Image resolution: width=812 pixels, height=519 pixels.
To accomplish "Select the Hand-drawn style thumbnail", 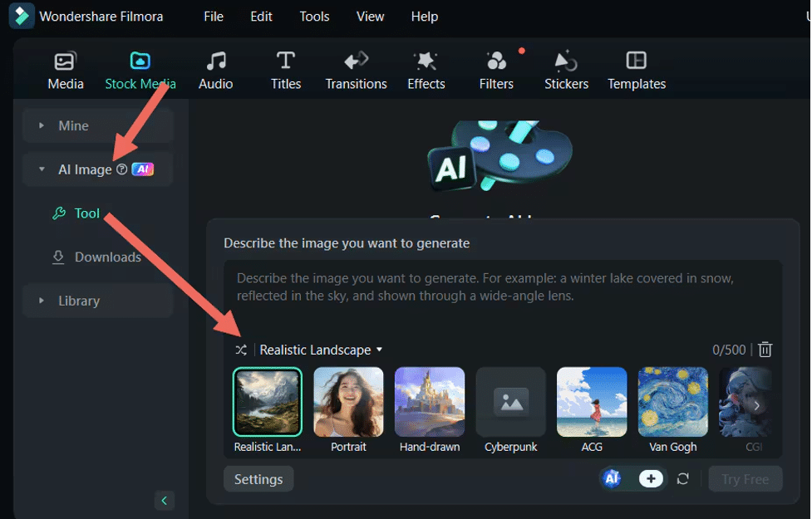I will [x=430, y=402].
